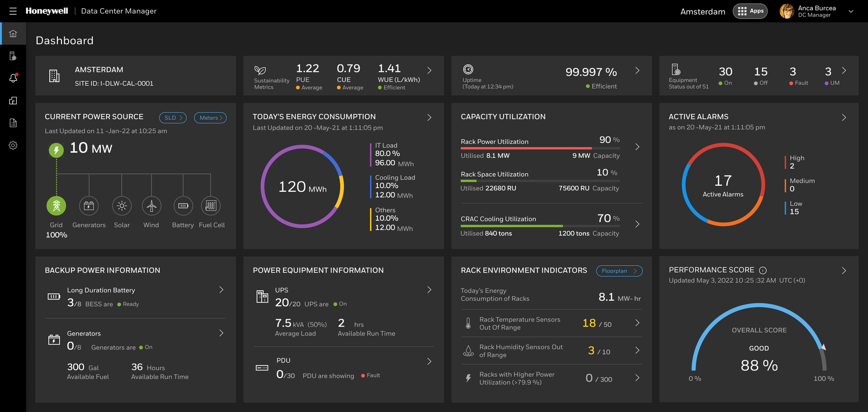Screen dimensions: 868x412
Task: Open the Apps launcher
Action: 750,11
